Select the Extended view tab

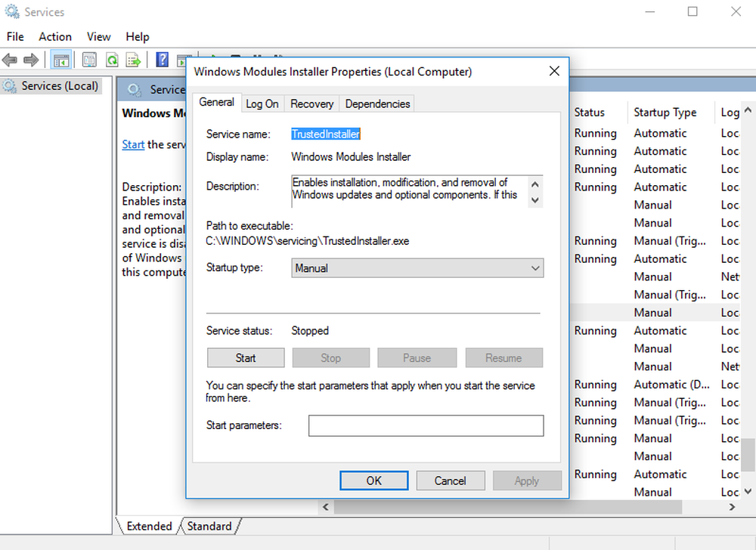[x=149, y=526]
